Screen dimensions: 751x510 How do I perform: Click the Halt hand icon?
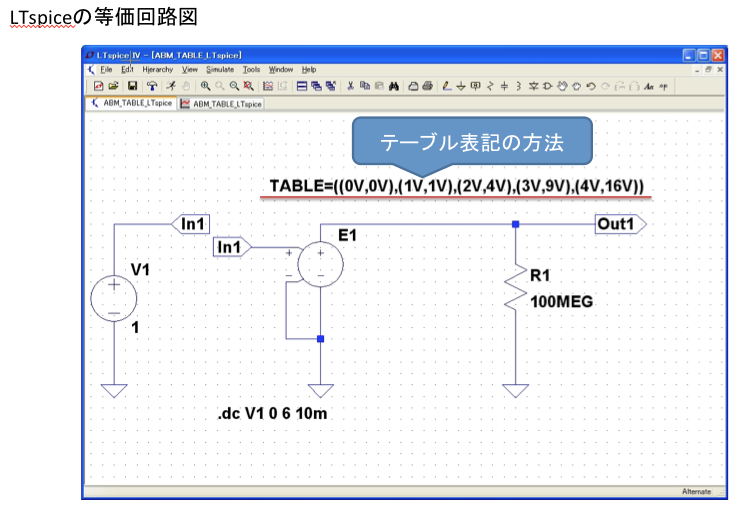click(186, 86)
